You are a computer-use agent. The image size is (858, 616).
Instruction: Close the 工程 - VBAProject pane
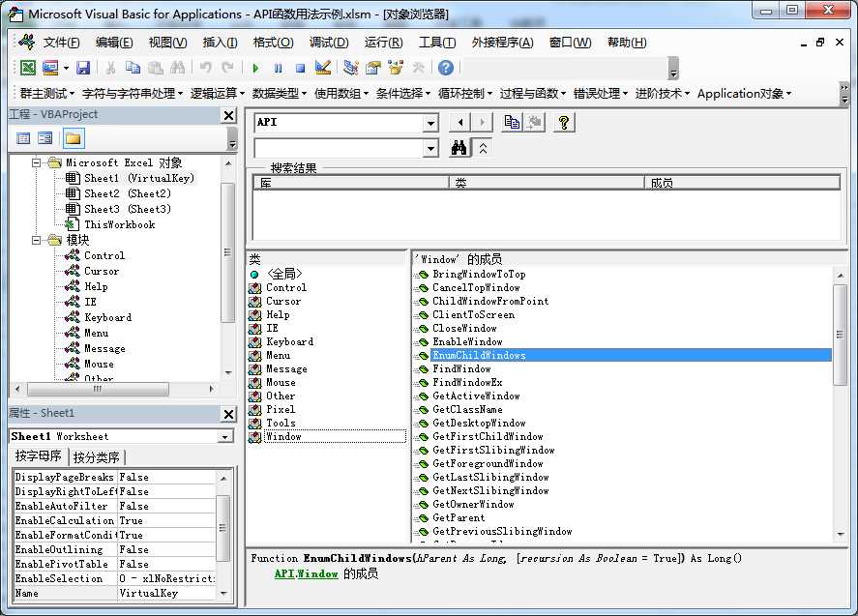tap(228, 115)
